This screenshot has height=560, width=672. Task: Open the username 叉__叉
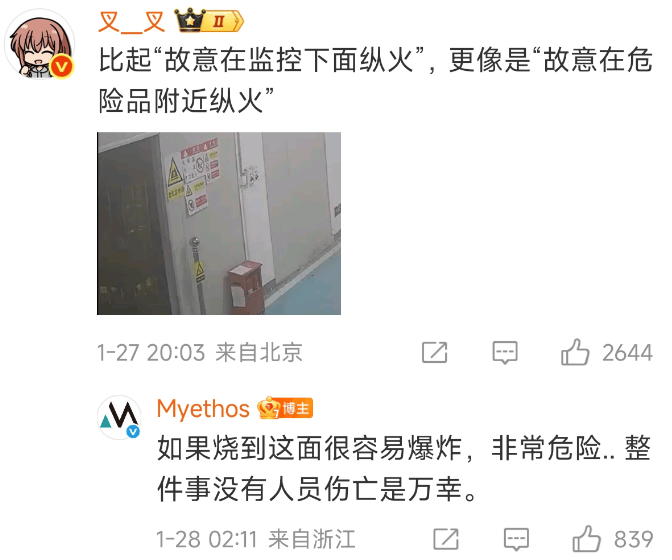(132, 21)
